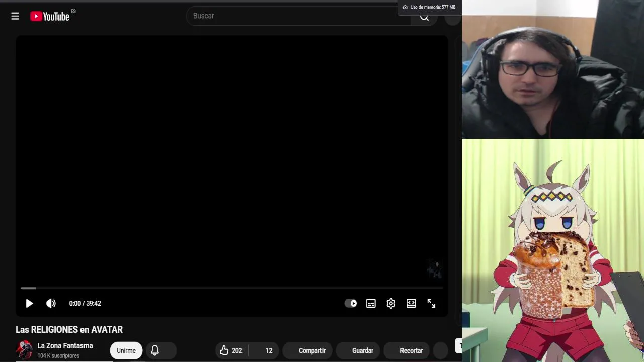Image resolution: width=644 pixels, height=362 pixels.
Task: Mute the video with the speaker icon
Action: (x=51, y=303)
